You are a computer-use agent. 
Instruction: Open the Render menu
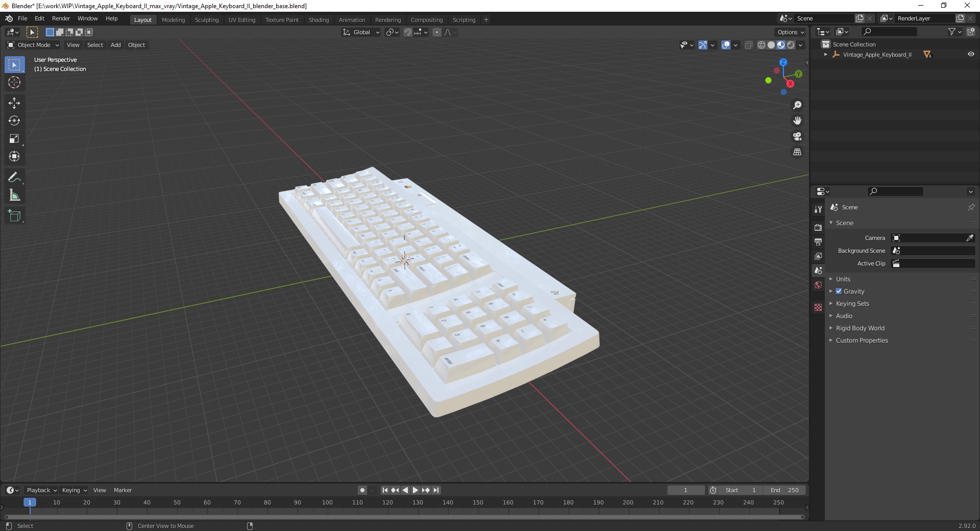[61, 18]
